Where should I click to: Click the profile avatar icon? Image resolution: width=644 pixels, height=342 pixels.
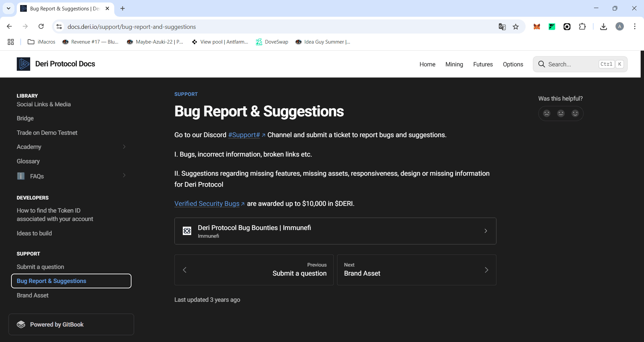pos(620,26)
